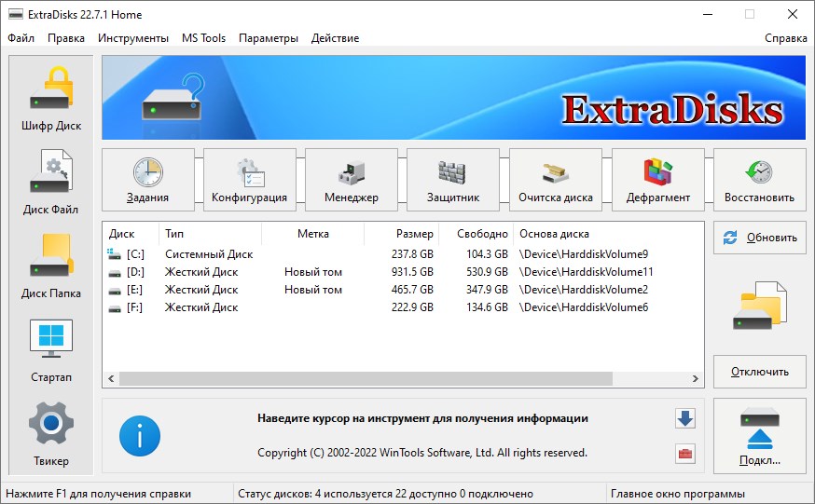
Task: Click the 931.5 GB size value
Action: click(x=412, y=272)
